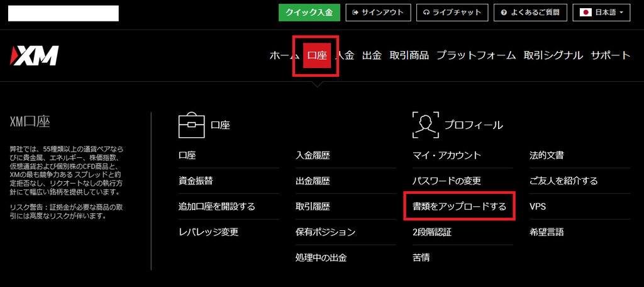
Task: Open VPS
Action: (x=538, y=206)
